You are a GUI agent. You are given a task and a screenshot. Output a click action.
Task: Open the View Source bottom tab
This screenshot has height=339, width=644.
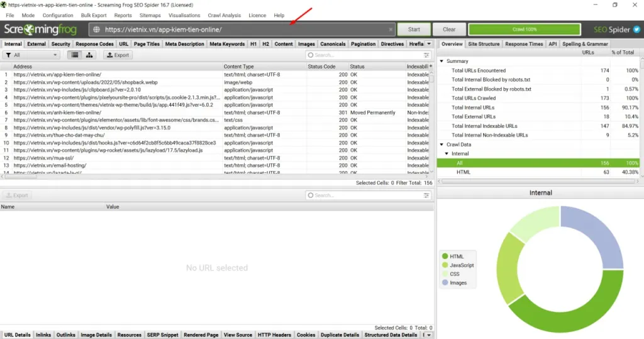(238, 335)
